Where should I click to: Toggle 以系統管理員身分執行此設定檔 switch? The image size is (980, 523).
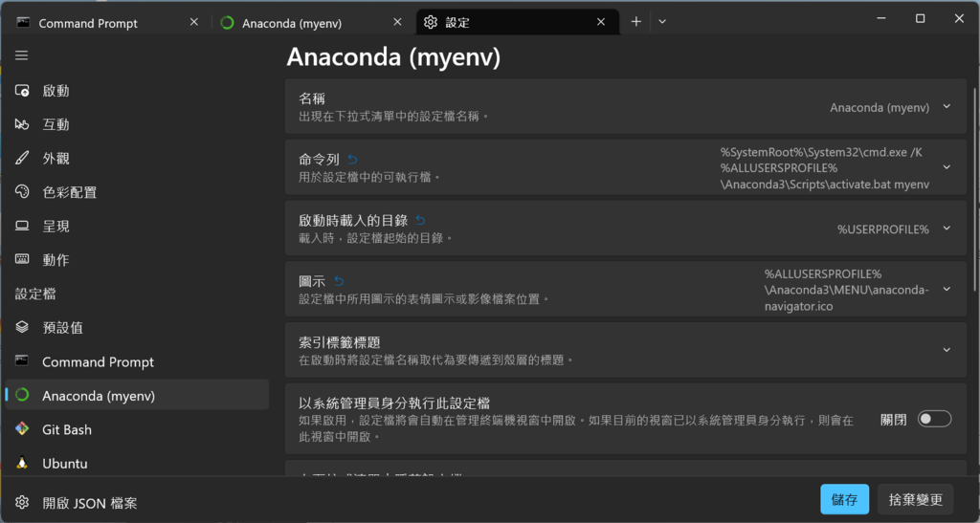[x=934, y=419]
